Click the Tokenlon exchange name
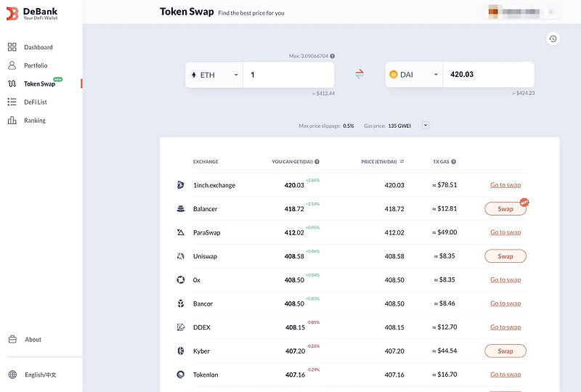 (x=206, y=375)
